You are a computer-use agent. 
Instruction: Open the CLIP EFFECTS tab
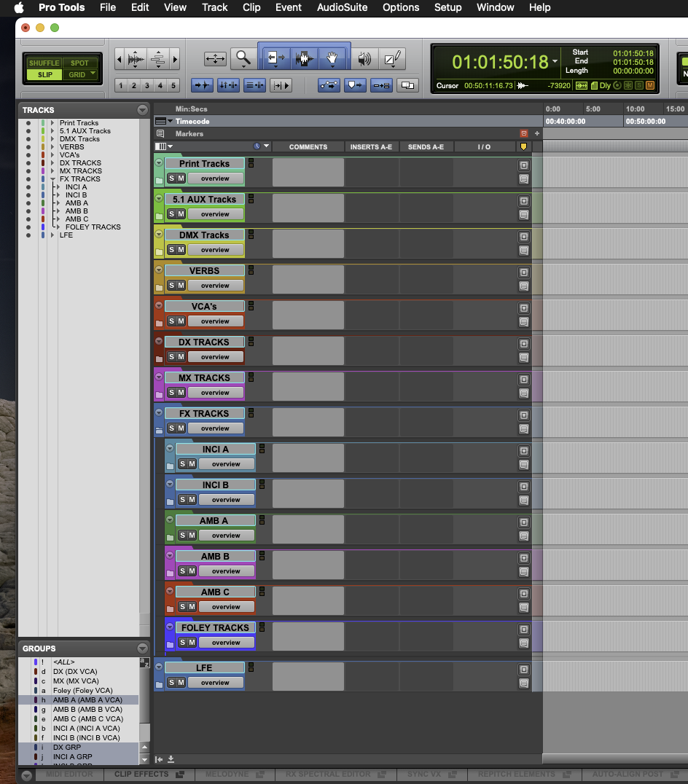149,774
